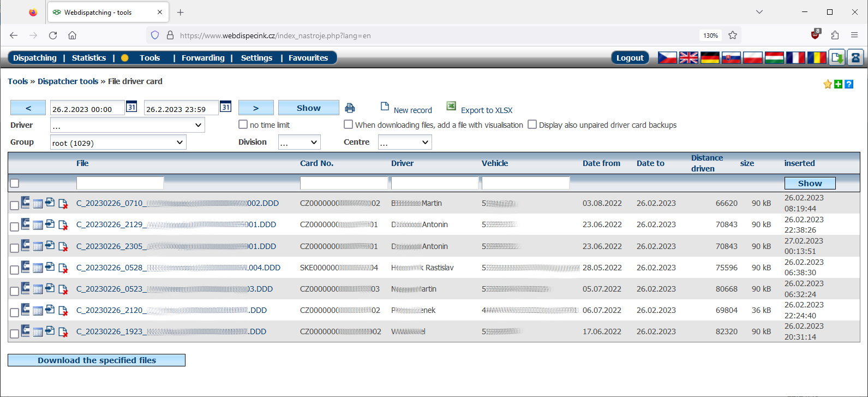Click the delete file icon in the first row
Screen dimensions: 868x397
63,204
